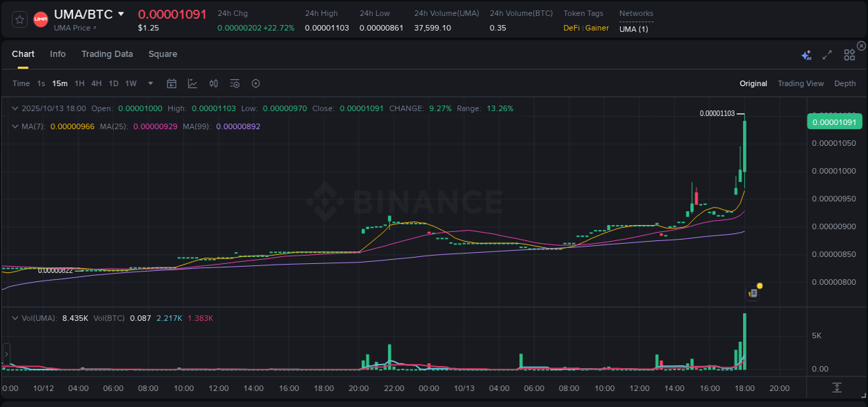Switch to the Trading Data tab

tap(107, 54)
